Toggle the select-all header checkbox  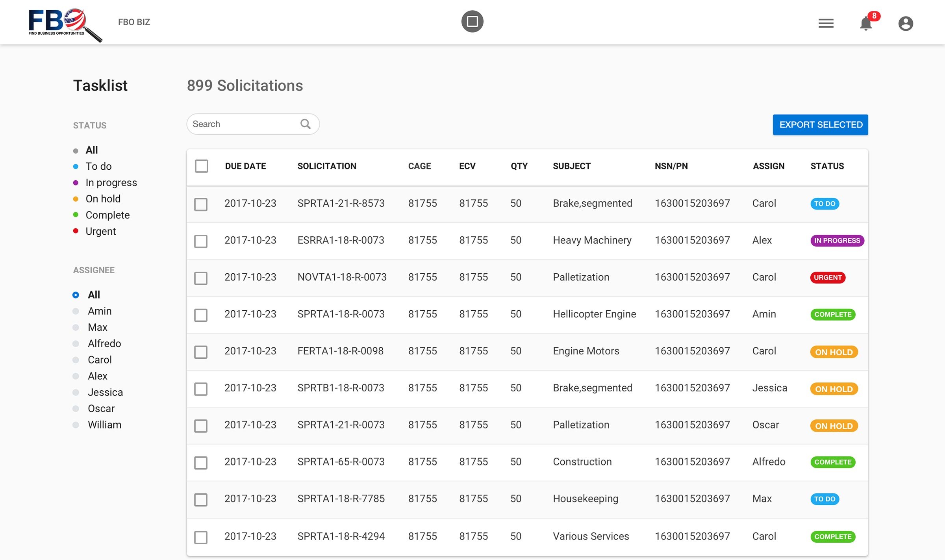[x=201, y=166]
